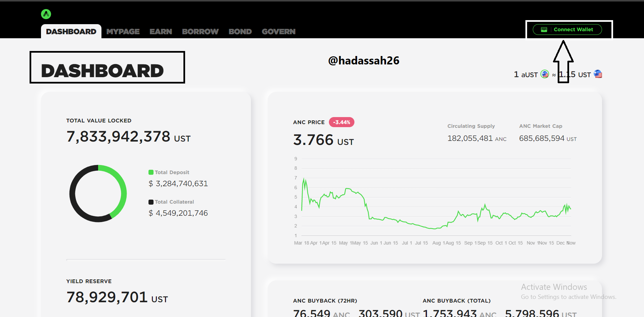
Task: Switch to the Mypage tab
Action: click(x=123, y=32)
